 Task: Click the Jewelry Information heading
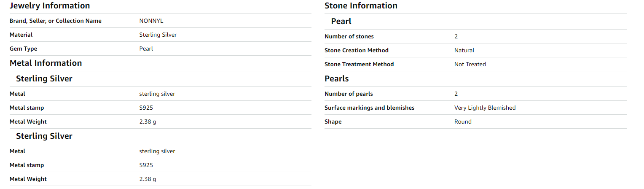[50, 6]
